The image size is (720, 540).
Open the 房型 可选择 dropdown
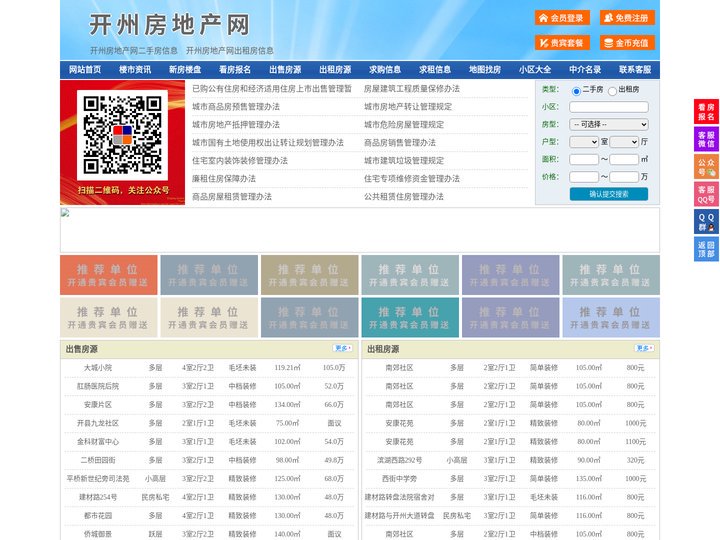click(x=609, y=124)
